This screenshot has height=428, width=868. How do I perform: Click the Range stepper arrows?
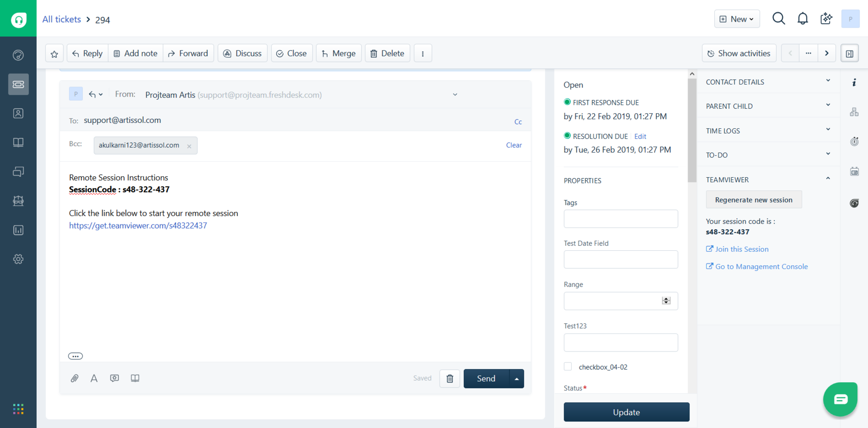click(x=666, y=301)
